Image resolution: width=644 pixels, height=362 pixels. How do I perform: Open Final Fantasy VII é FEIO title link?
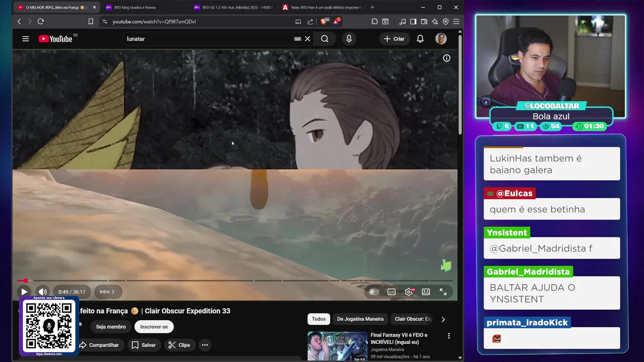point(399,338)
